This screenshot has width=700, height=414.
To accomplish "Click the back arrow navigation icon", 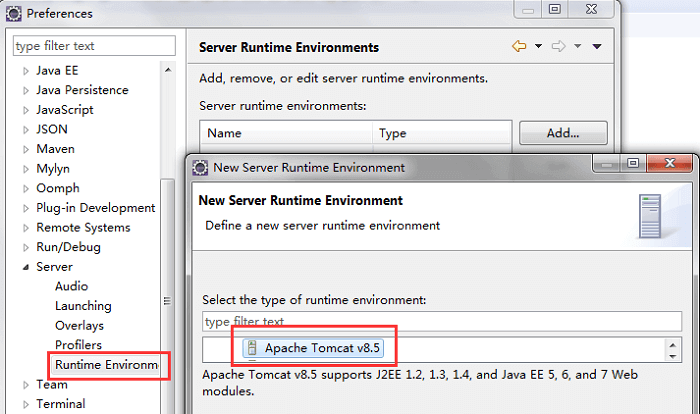I will tap(518, 47).
